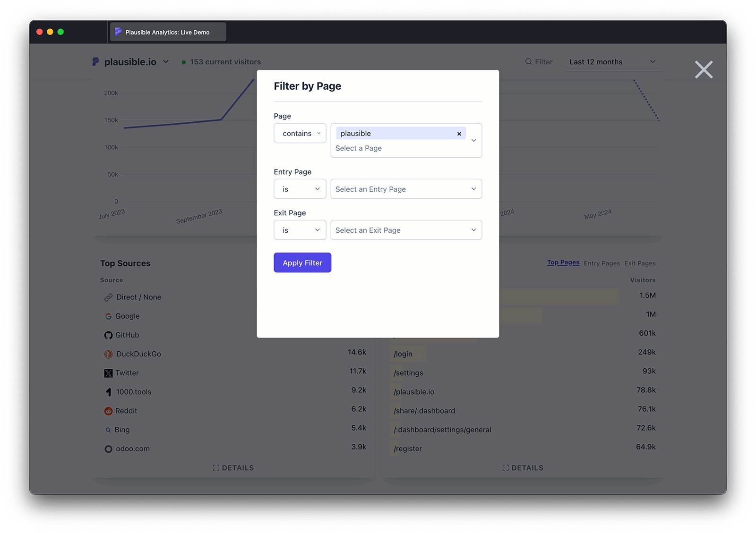
Task: Click the DuckDuckGo source icon
Action: [x=108, y=354]
